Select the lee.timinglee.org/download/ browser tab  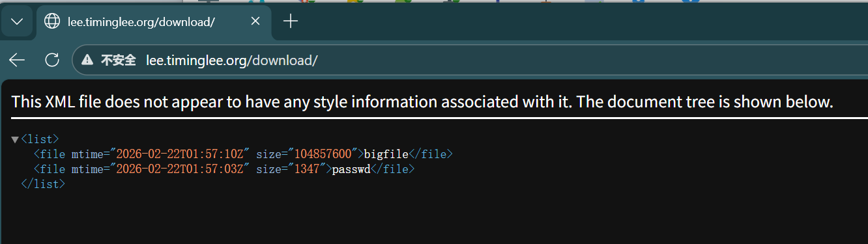click(x=153, y=21)
